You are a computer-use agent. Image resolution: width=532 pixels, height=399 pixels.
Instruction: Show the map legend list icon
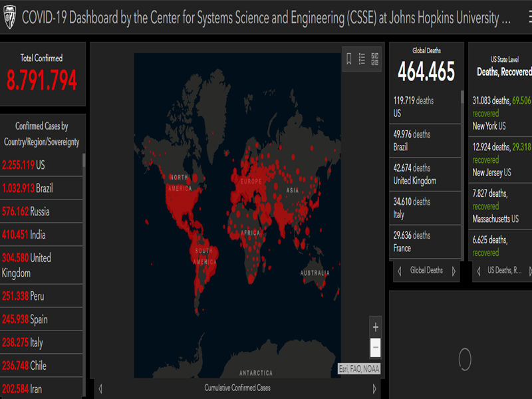pos(362,59)
